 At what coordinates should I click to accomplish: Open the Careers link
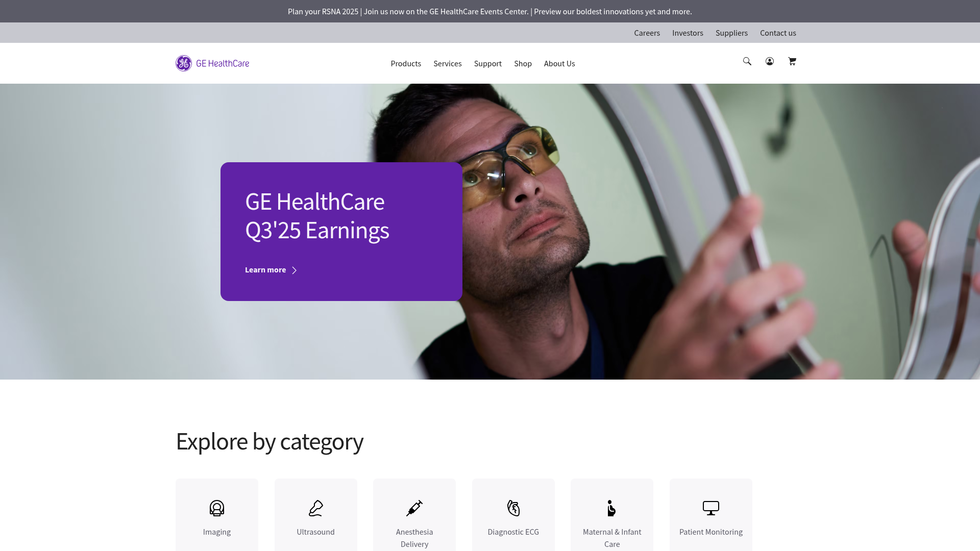[x=647, y=33]
